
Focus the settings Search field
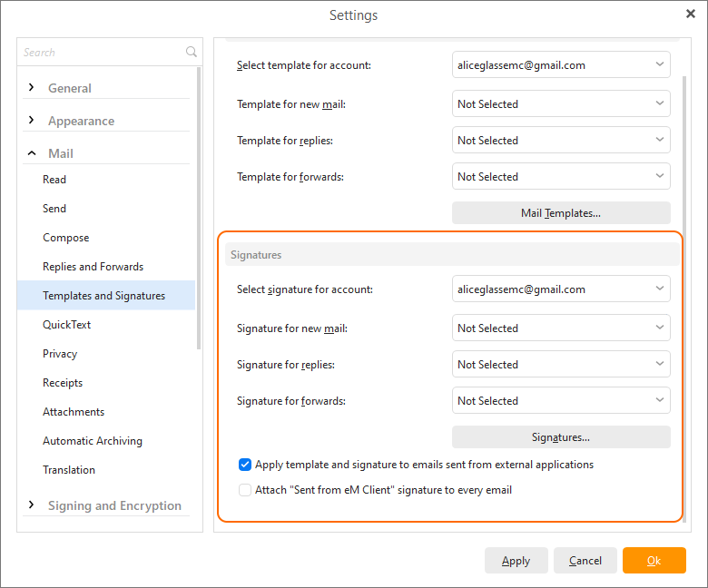pos(102,52)
